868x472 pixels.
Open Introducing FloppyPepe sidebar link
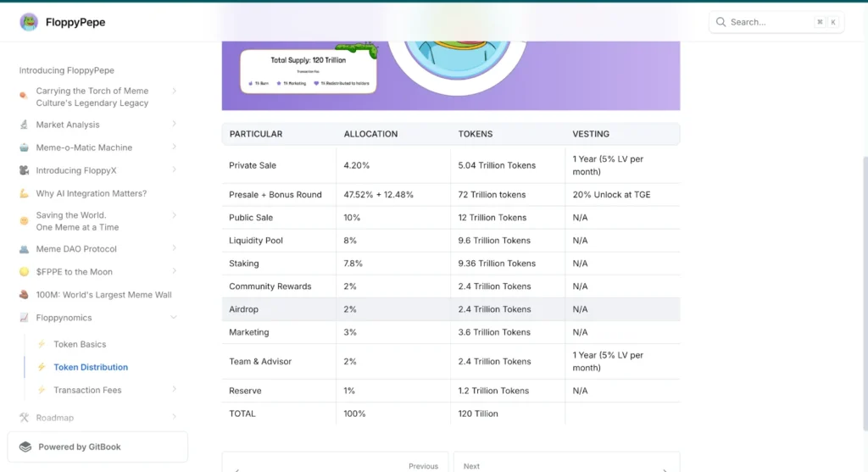tap(66, 70)
